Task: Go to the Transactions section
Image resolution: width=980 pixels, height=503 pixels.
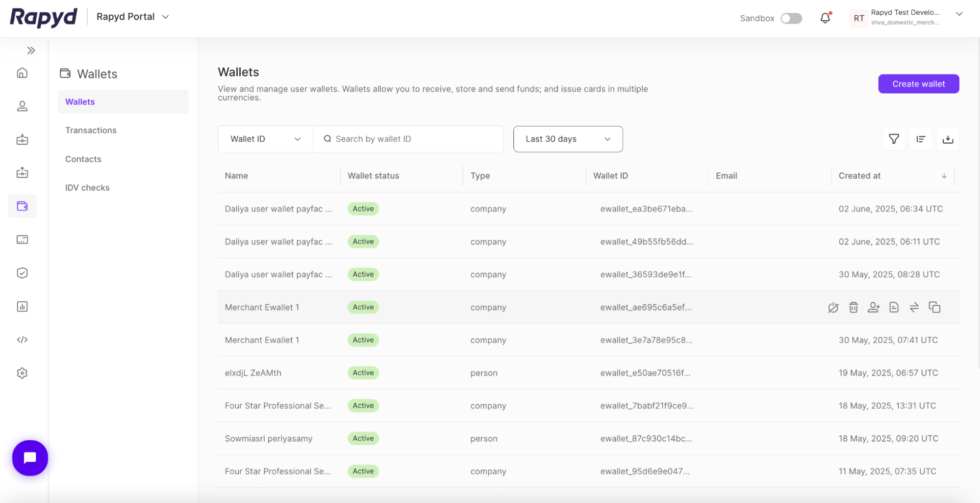Action: coord(91,130)
